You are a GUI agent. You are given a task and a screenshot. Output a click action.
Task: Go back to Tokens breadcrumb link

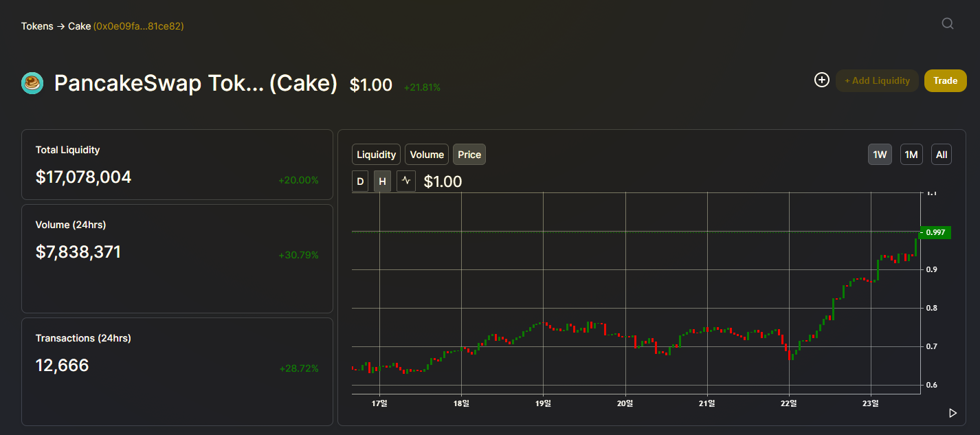pos(37,26)
